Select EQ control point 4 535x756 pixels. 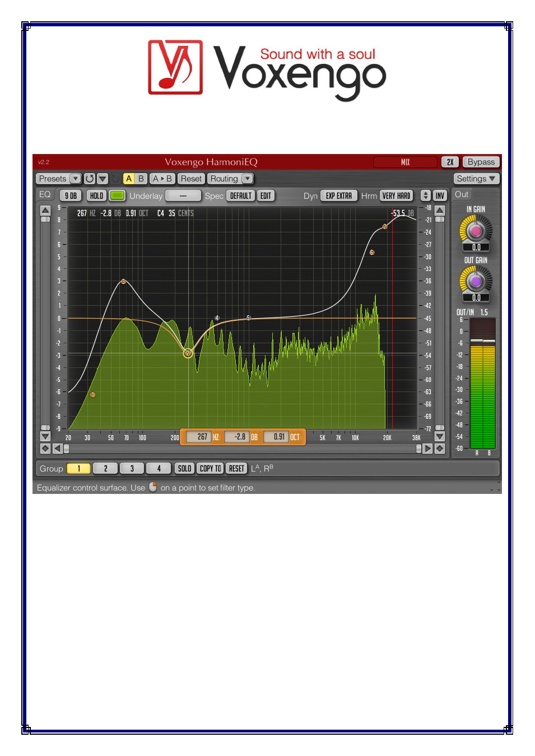pos(217,318)
